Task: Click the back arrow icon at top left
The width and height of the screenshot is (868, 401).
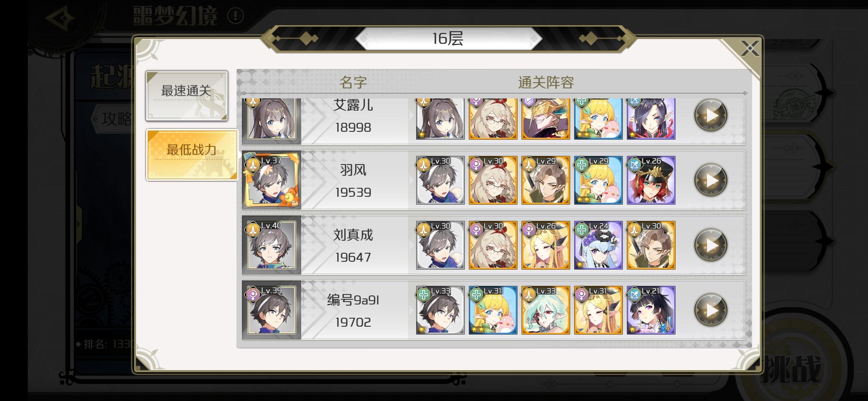Action: coord(64,19)
